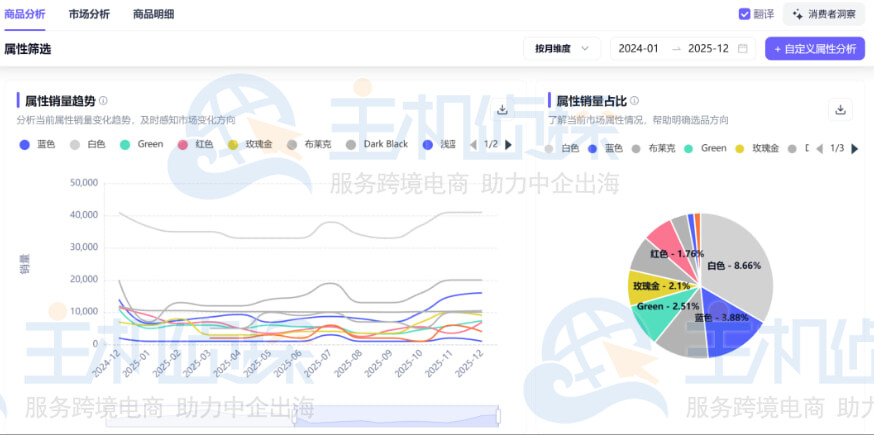Toggle 布莱克 in pie chart legend
The image size is (874, 435).
click(x=653, y=148)
